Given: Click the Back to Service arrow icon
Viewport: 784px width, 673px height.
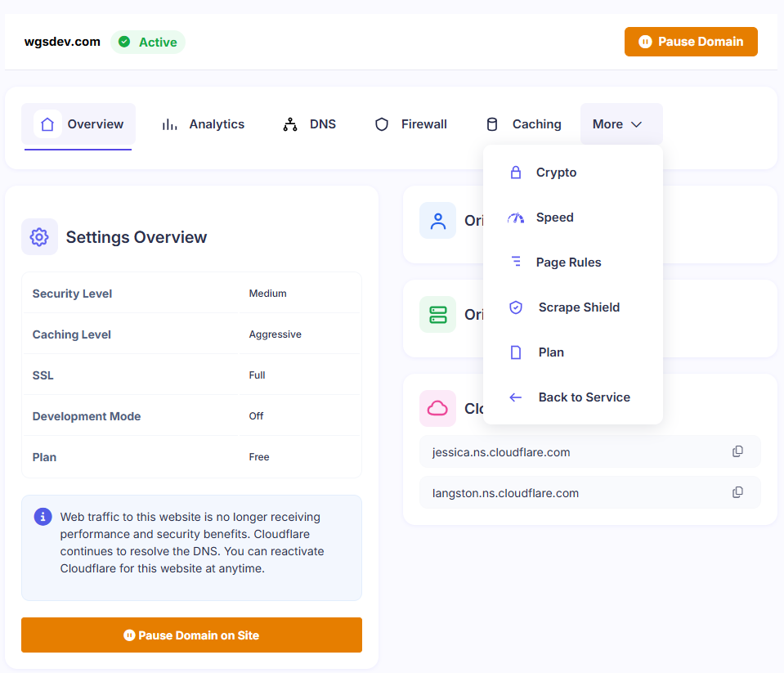Looking at the screenshot, I should pyautogui.click(x=516, y=397).
